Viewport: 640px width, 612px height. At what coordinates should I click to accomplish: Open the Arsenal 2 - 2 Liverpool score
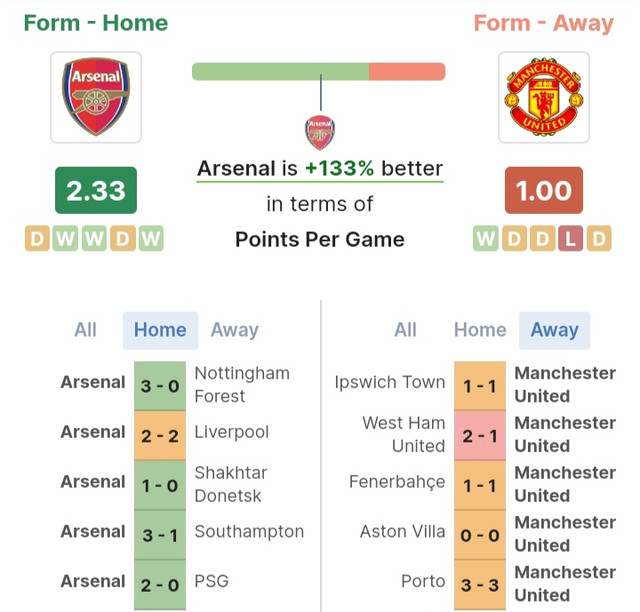[x=160, y=436]
